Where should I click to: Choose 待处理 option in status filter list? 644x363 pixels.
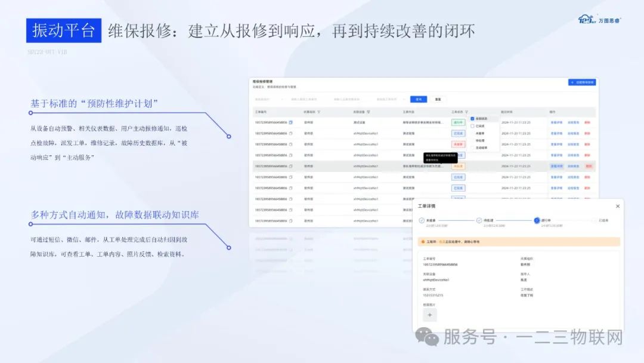[479, 140]
